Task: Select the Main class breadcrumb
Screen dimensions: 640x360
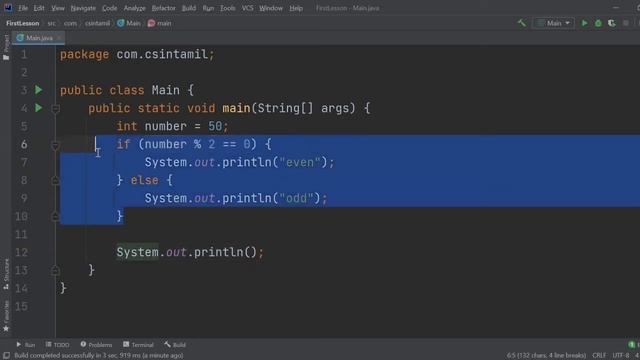Action: 129,23
